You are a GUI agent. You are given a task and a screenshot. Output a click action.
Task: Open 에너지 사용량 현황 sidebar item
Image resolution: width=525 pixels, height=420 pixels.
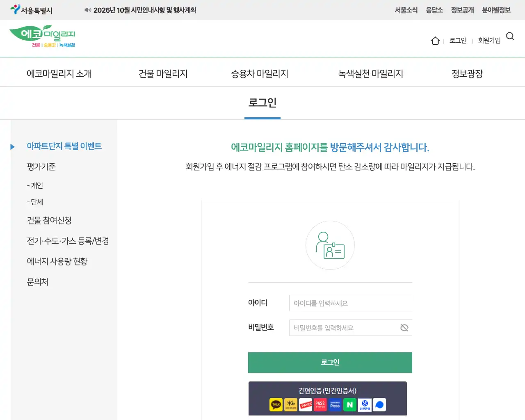[x=57, y=262]
